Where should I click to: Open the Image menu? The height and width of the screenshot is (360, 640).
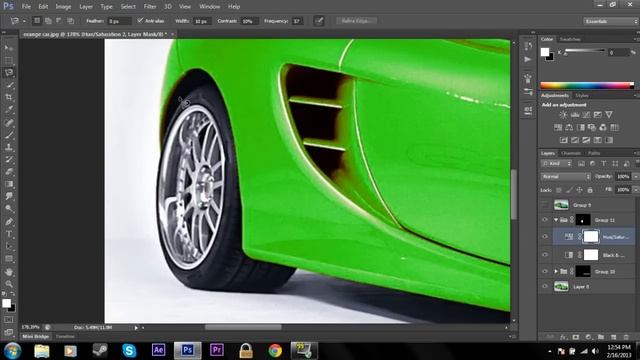tap(63, 7)
